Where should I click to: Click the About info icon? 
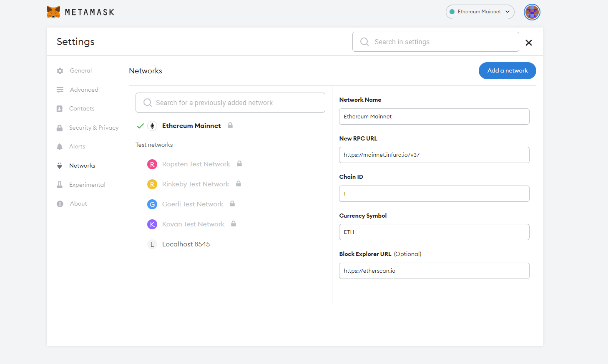point(60,204)
